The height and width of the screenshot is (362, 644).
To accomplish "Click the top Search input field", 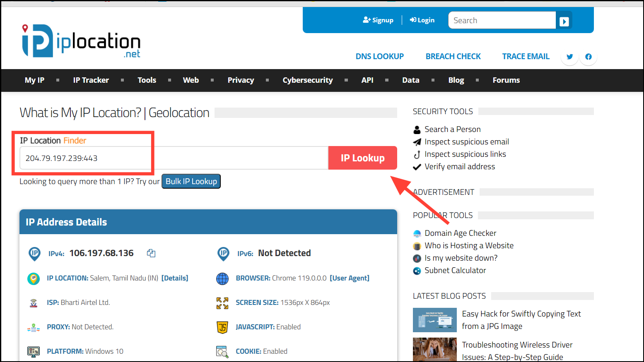I will click(502, 20).
